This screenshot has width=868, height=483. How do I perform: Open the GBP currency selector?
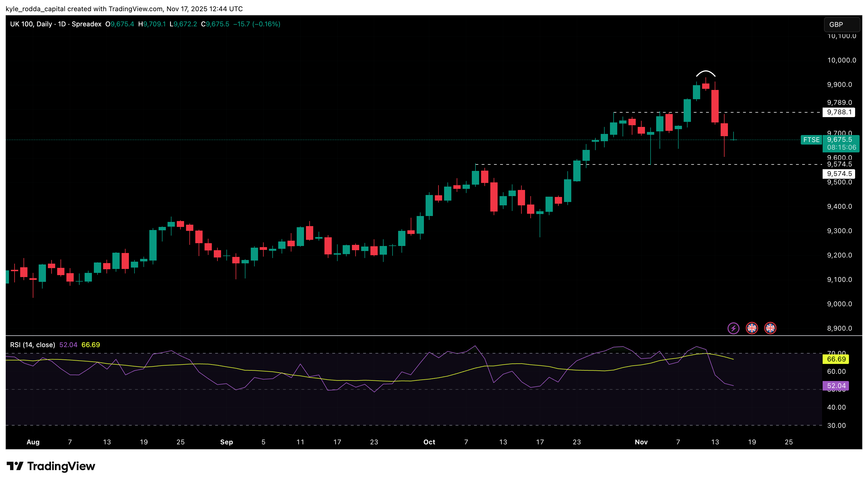click(x=841, y=25)
